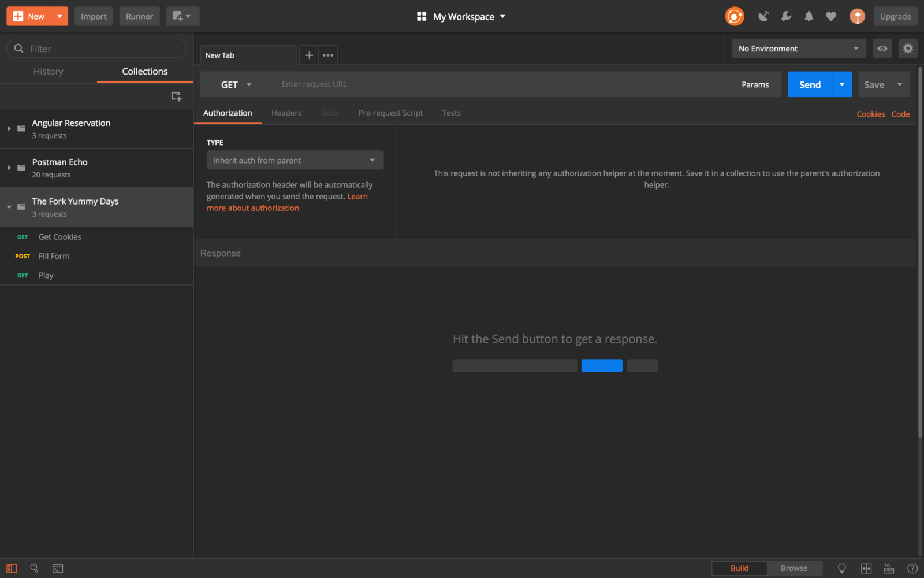This screenshot has width=924, height=578.
Task: Click the Upgrade button
Action: pyautogui.click(x=896, y=16)
